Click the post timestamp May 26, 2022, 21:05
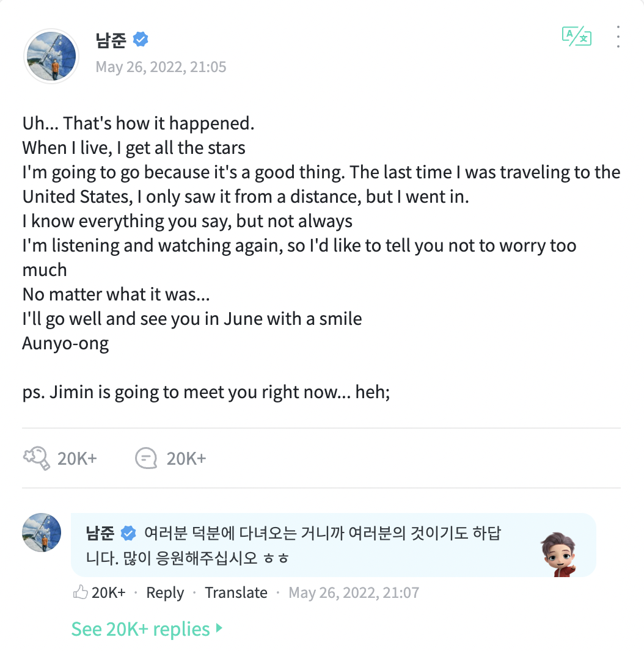Image resolution: width=644 pixels, height=651 pixels. [x=161, y=67]
